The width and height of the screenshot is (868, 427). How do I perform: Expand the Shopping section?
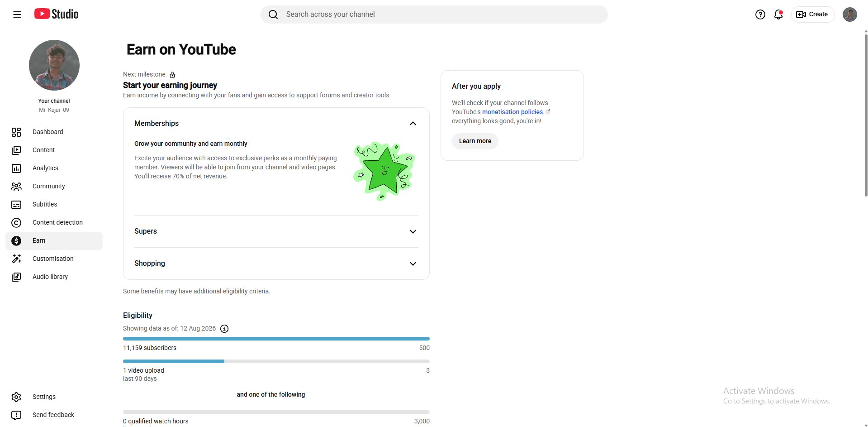pyautogui.click(x=276, y=264)
